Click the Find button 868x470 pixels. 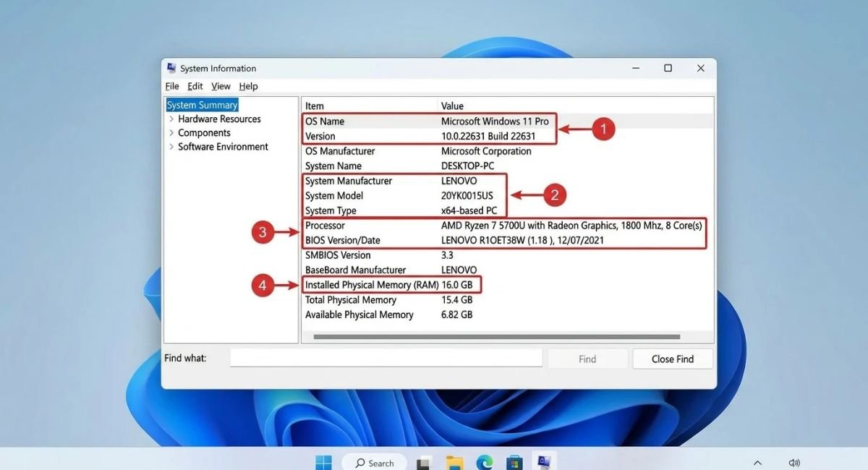click(x=587, y=359)
